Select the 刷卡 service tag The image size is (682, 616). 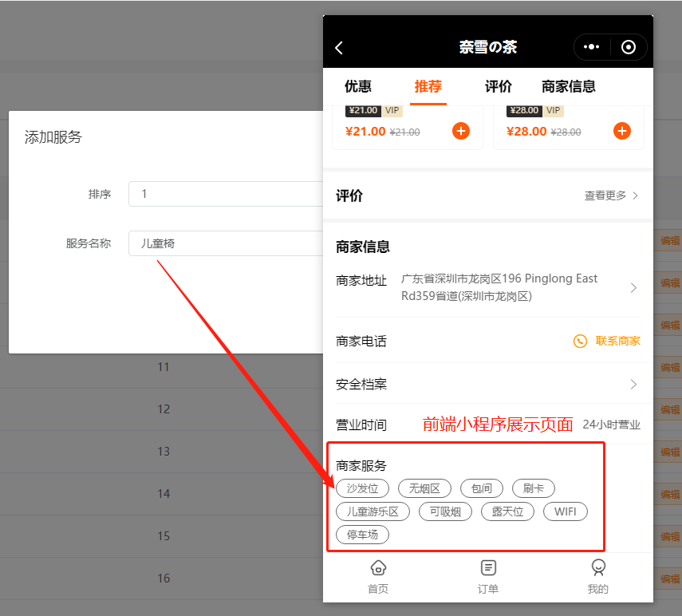(534, 488)
